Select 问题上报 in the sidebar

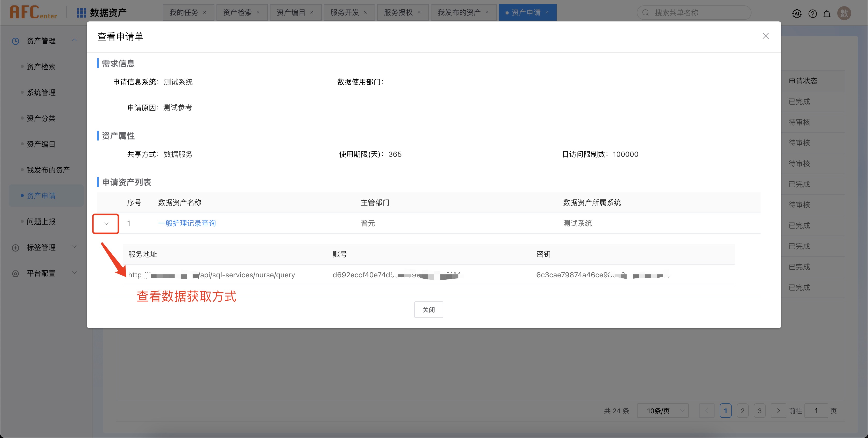click(x=41, y=221)
